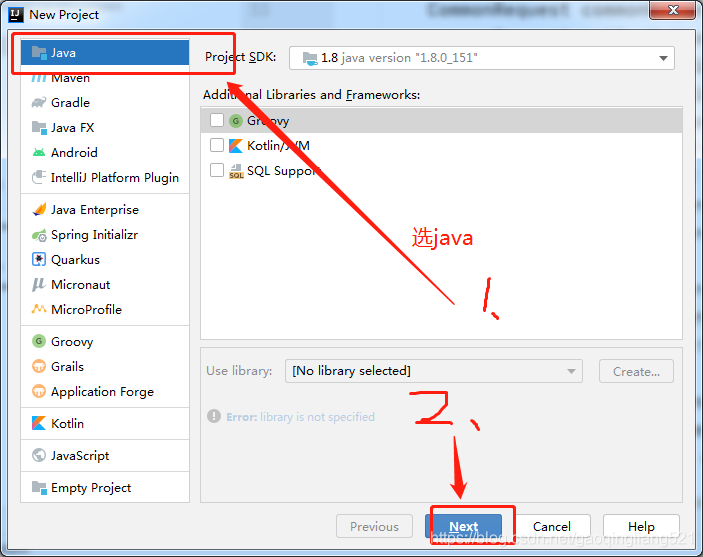Screen dimensions: 703x557
Task: Select JavaScript project type
Action: [x=105, y=456]
